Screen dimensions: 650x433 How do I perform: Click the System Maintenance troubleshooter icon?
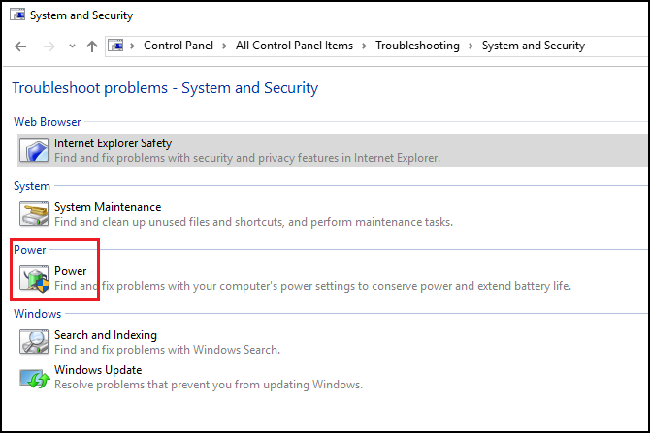tap(35, 213)
